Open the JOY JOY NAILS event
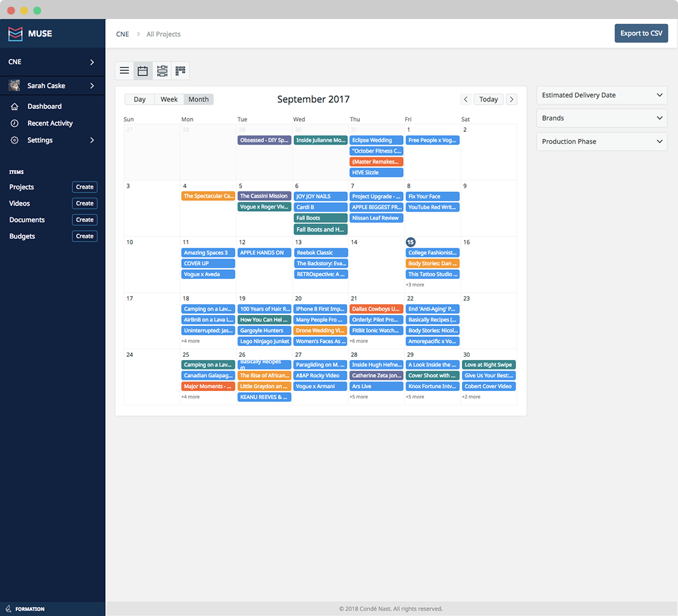Image resolution: width=678 pixels, height=616 pixels. tap(321, 196)
